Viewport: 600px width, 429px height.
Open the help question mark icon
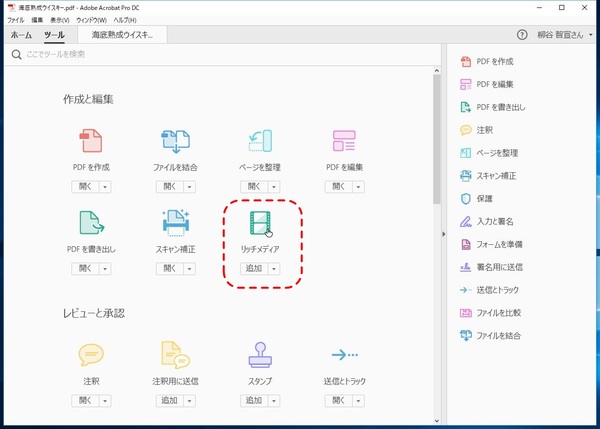click(522, 35)
